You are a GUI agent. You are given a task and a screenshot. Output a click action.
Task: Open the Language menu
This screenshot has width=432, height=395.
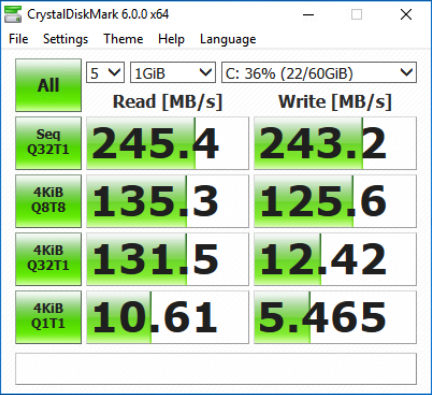click(x=228, y=39)
